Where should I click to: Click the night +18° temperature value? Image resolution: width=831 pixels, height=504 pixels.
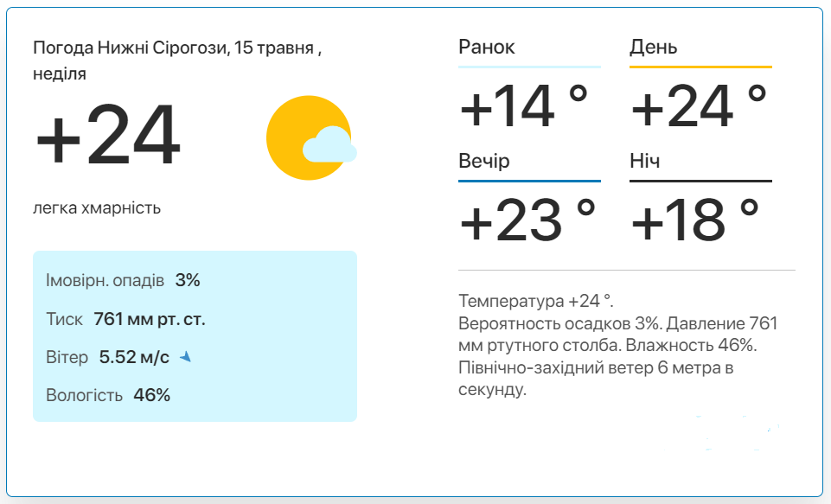[695, 220]
